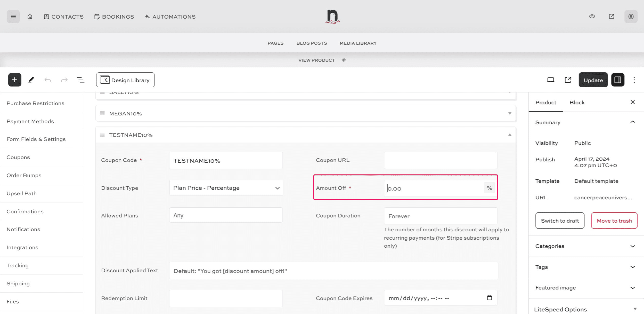644x314 pixels.
Task: Expand the MEGAN10% coupon row
Action: coord(510,113)
